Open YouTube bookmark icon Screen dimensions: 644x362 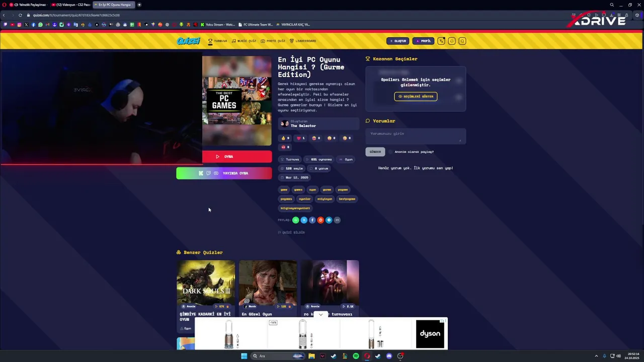[x=13, y=25]
